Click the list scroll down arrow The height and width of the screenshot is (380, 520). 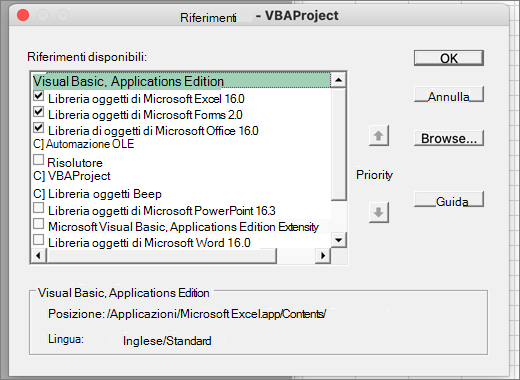339,240
